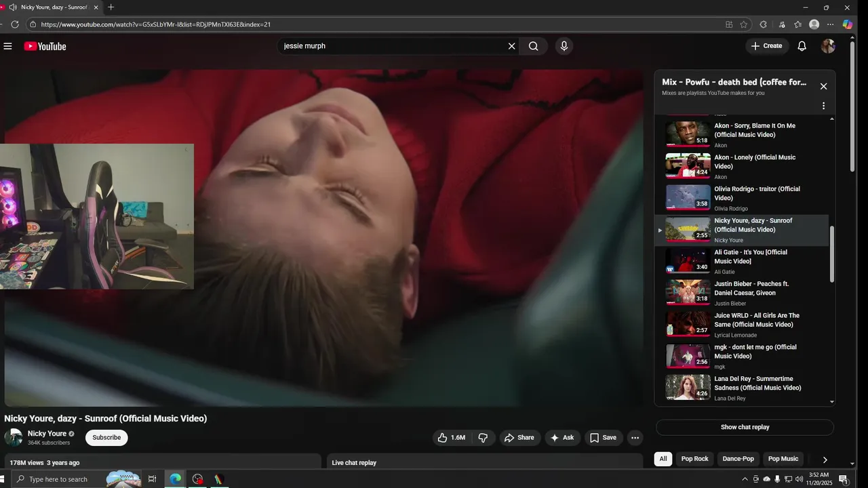The width and height of the screenshot is (868, 488).
Task: Open the YouTube account avatar menu
Action: pyautogui.click(x=828, y=46)
